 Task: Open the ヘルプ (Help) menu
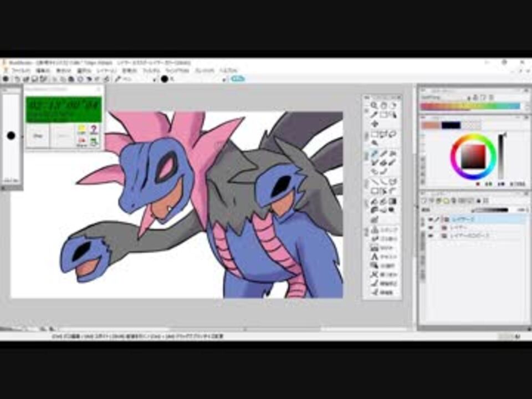pyautogui.click(x=229, y=70)
